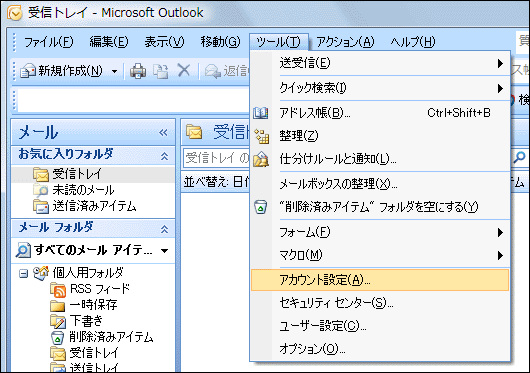This screenshot has height=373, width=530.
Task: Click the Delete X icon in the toolbar
Action: pyautogui.click(x=184, y=71)
